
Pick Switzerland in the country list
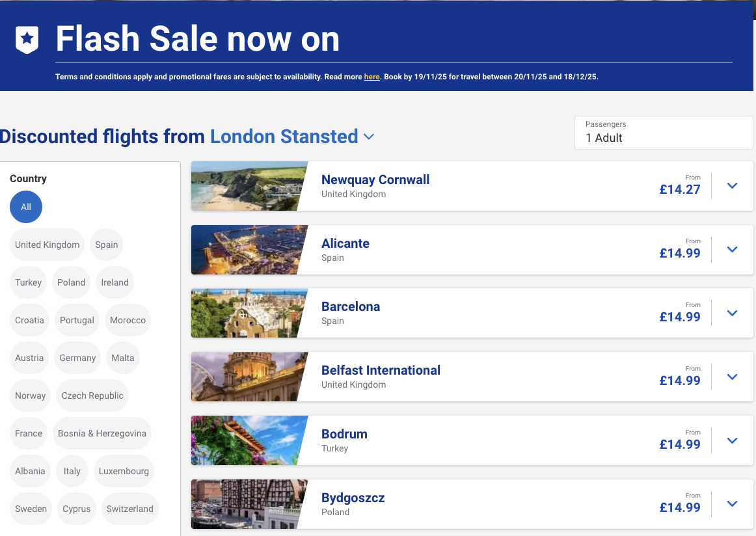pyautogui.click(x=129, y=509)
